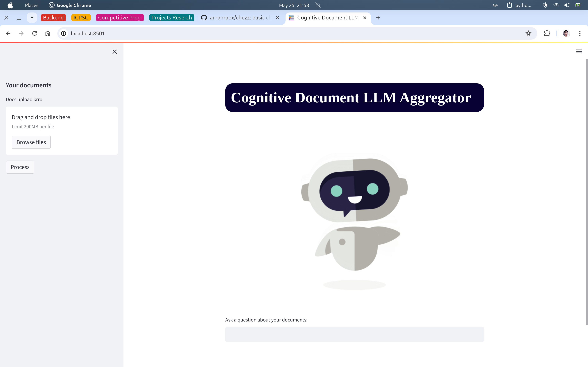Click the browser back arrow
Image resolution: width=588 pixels, height=367 pixels.
(x=8, y=34)
